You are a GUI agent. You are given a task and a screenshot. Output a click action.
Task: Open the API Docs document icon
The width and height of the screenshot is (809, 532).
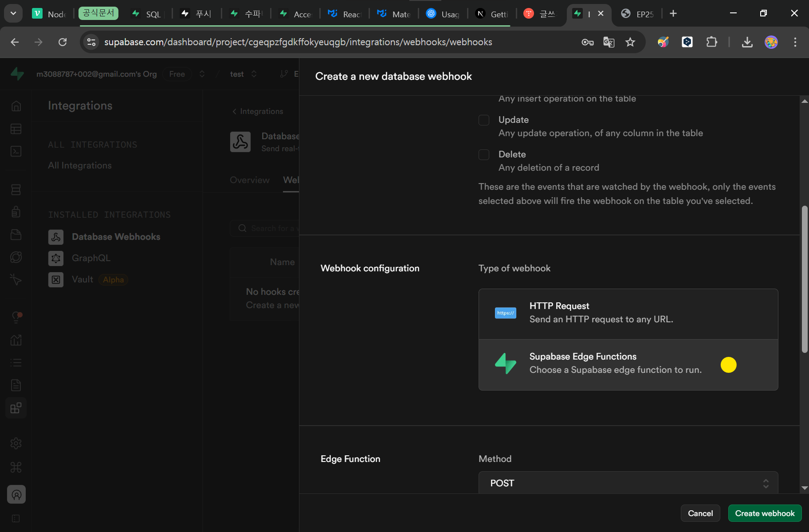click(16, 385)
